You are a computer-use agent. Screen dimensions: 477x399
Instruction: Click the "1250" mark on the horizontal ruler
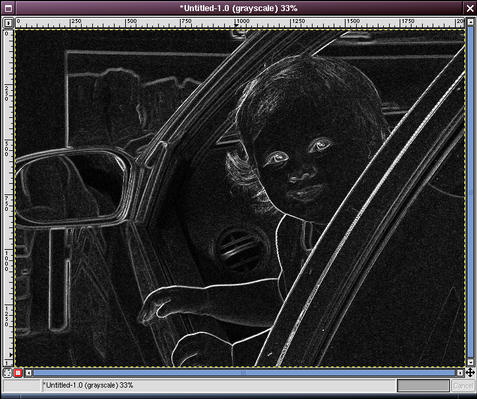click(x=298, y=21)
